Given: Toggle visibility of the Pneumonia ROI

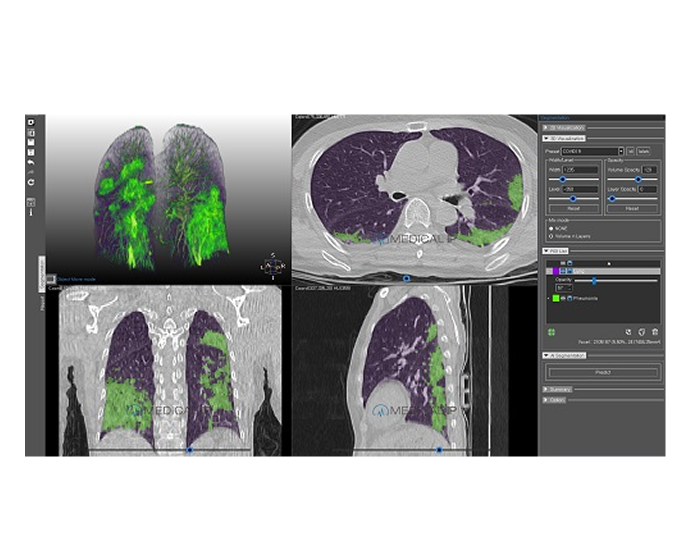Looking at the screenshot, I should [564, 299].
